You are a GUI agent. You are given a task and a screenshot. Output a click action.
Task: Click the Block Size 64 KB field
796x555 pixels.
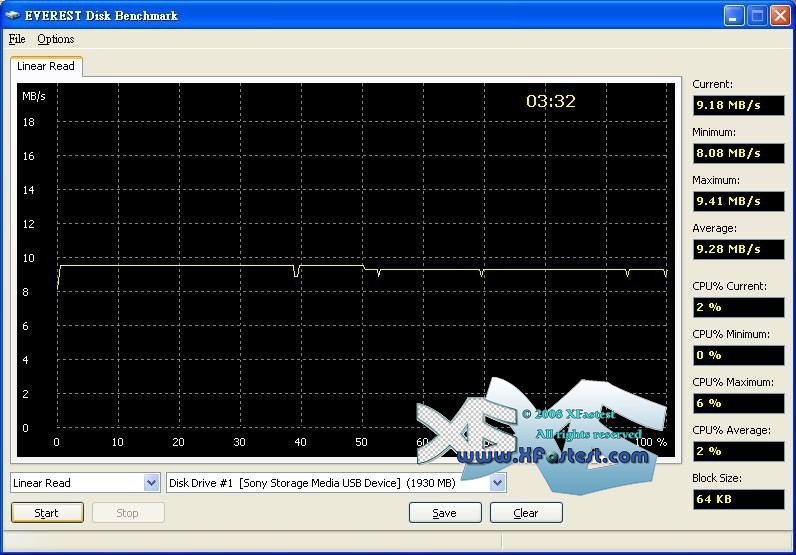[738, 499]
